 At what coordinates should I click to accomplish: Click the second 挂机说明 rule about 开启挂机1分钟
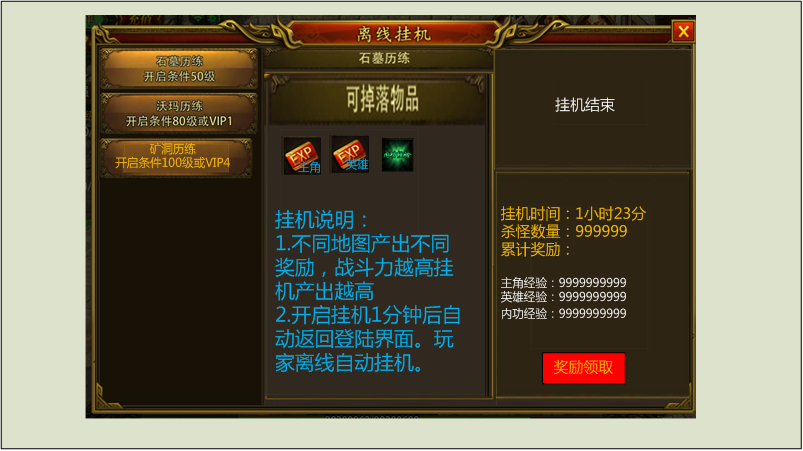pos(368,339)
